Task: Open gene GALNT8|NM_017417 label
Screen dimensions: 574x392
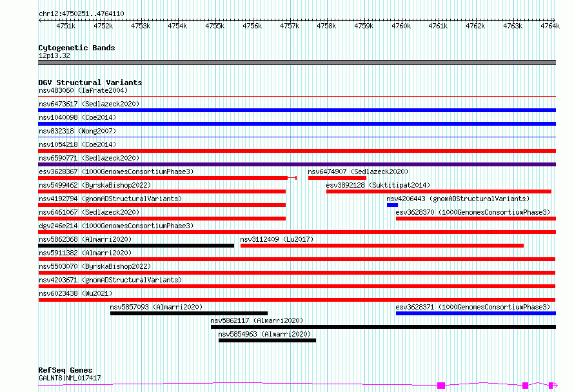Action: (x=70, y=378)
